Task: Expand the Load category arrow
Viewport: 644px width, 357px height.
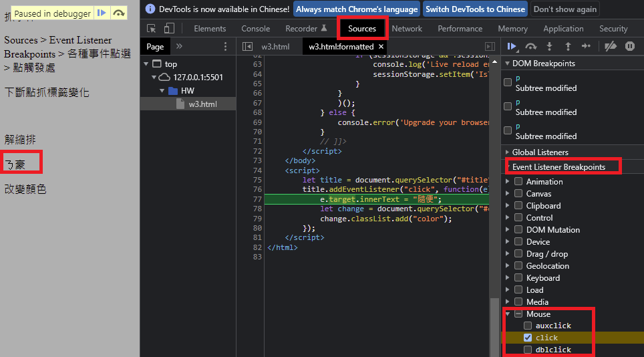Action: click(x=508, y=289)
